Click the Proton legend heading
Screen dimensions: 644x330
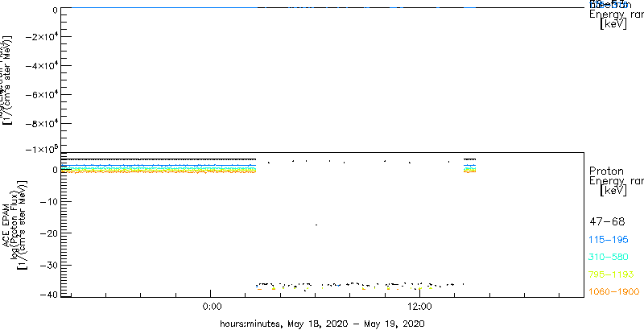[x=606, y=171]
